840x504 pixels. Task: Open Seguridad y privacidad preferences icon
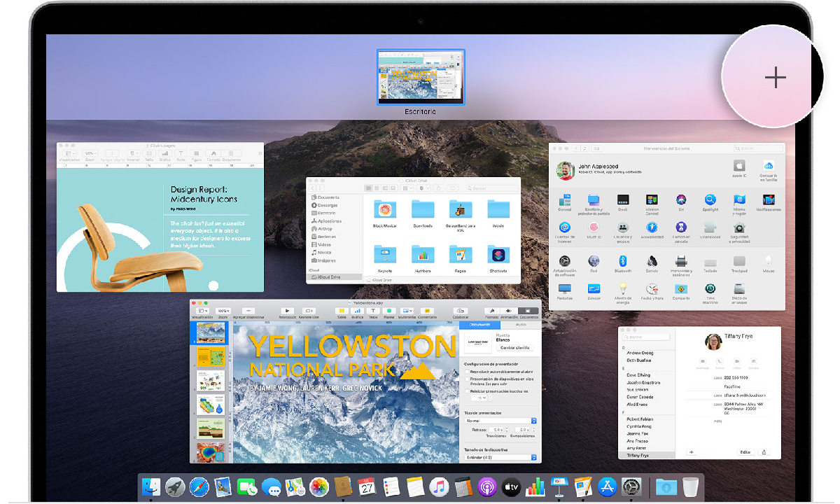739,227
